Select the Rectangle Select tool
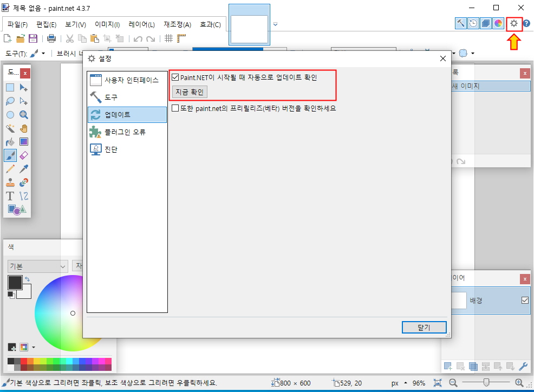Screen dimensions: 534x392 [10, 88]
